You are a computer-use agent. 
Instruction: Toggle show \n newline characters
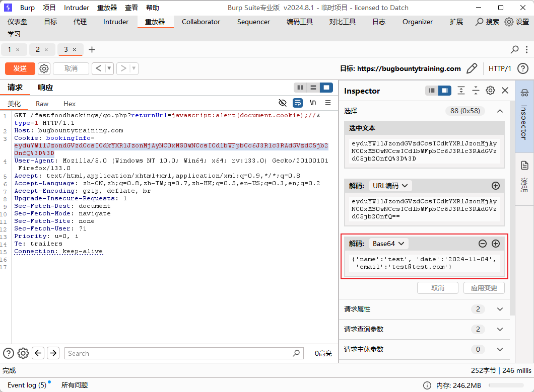(313, 103)
